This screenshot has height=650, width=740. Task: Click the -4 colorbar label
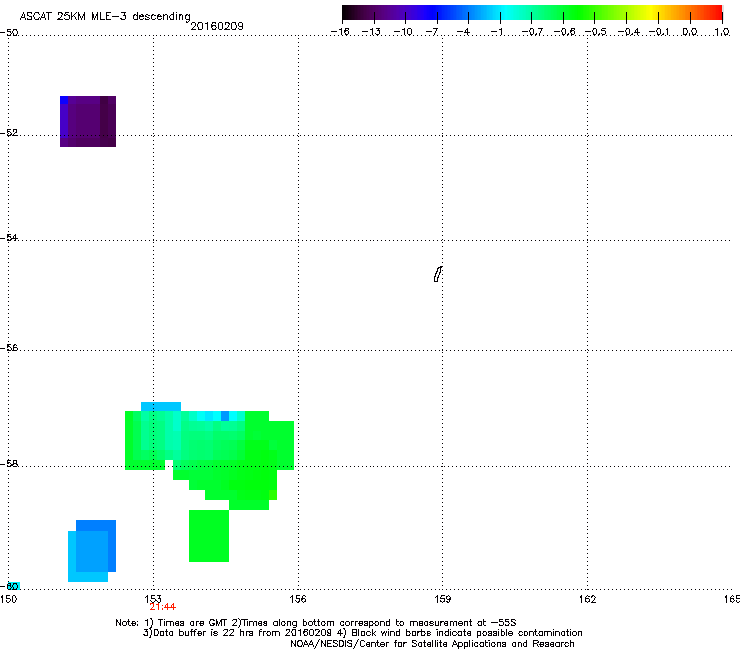click(463, 32)
